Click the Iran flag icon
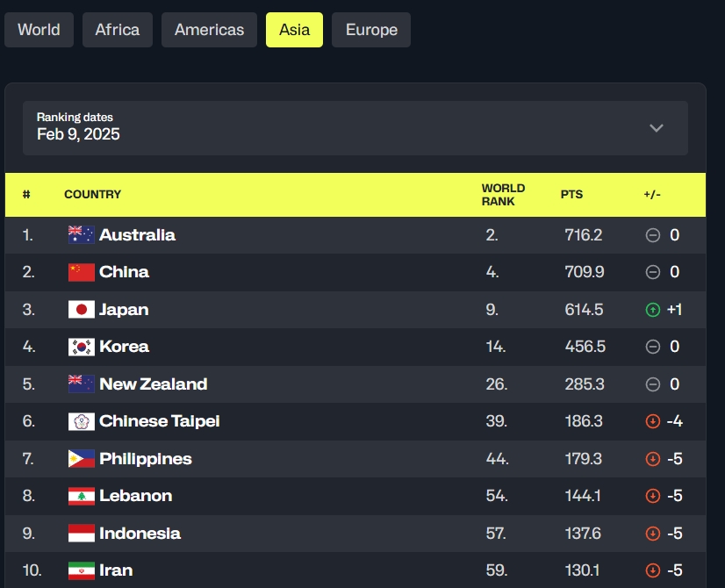Viewport: 725px width, 588px height. click(82, 570)
